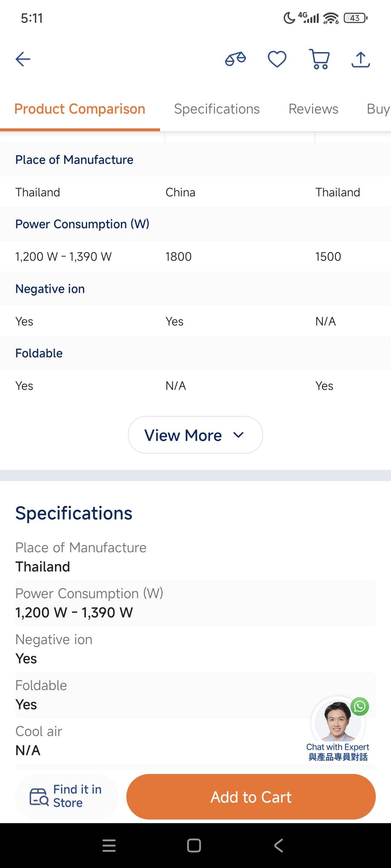391x868 pixels.
Task: Go to the partially visible Buy tab
Action: [378, 109]
